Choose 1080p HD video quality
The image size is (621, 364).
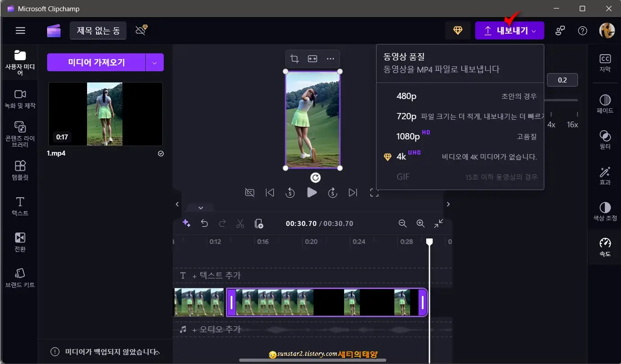pos(408,137)
